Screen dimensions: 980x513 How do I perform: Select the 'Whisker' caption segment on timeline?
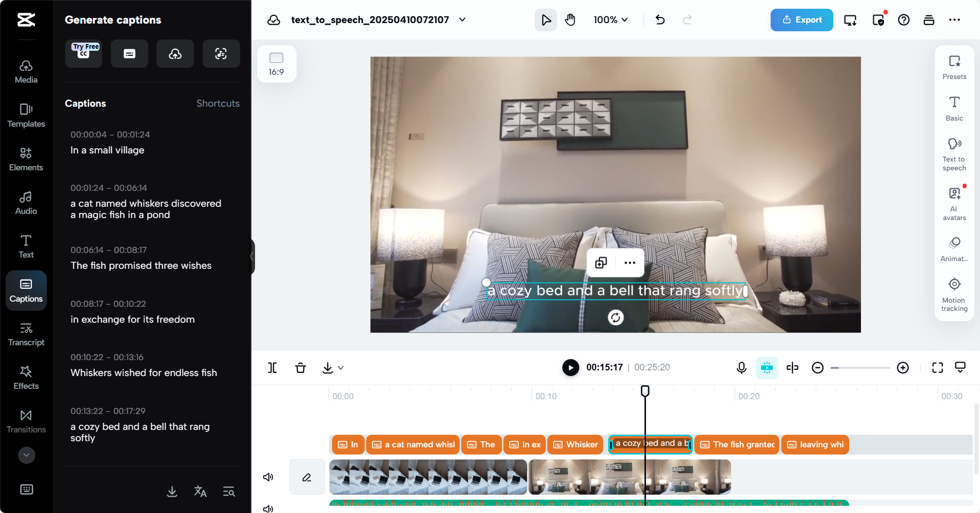tap(575, 444)
